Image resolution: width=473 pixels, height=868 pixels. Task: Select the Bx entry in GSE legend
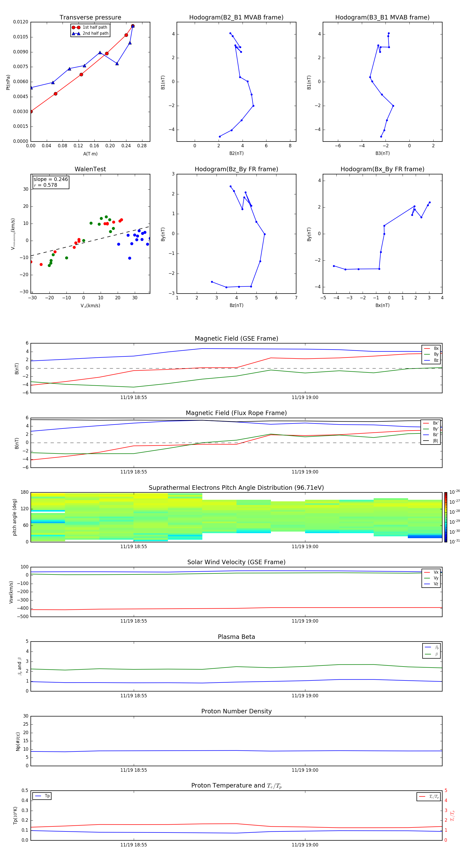(431, 349)
